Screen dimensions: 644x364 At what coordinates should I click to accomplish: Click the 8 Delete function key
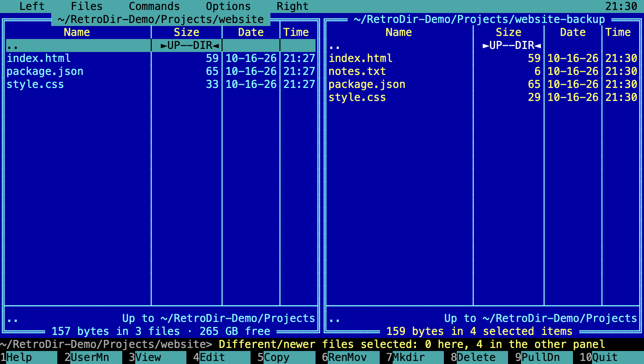pyautogui.click(x=480, y=357)
